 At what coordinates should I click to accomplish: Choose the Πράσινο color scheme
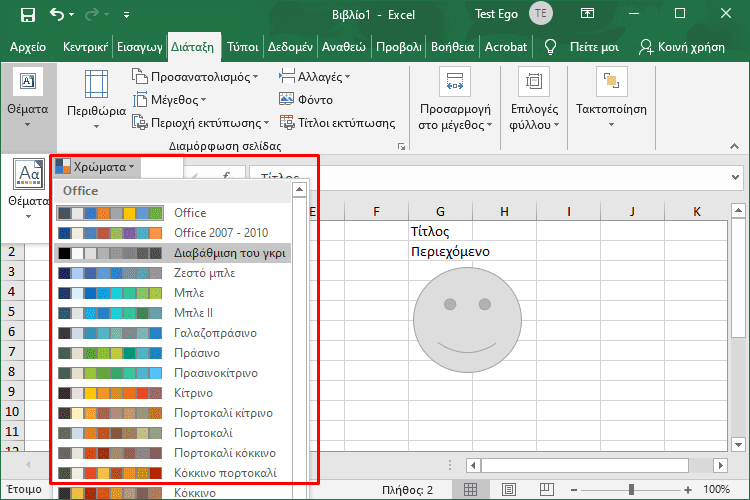click(x=173, y=353)
